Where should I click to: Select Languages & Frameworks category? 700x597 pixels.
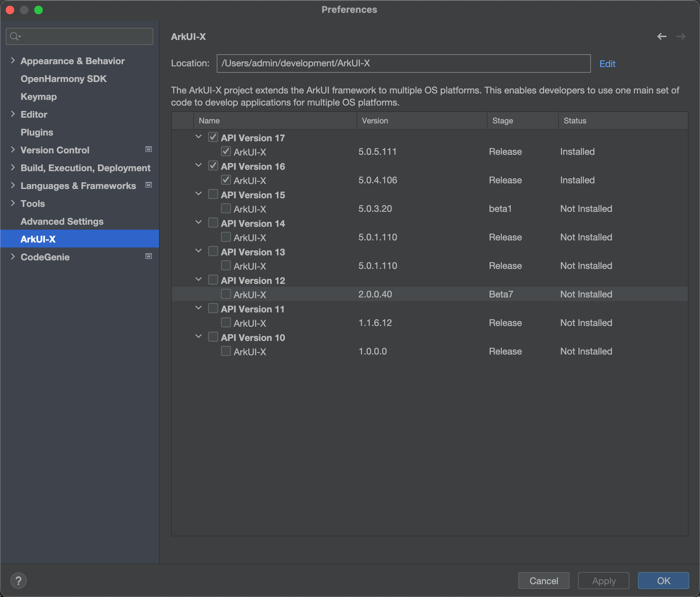(x=78, y=186)
